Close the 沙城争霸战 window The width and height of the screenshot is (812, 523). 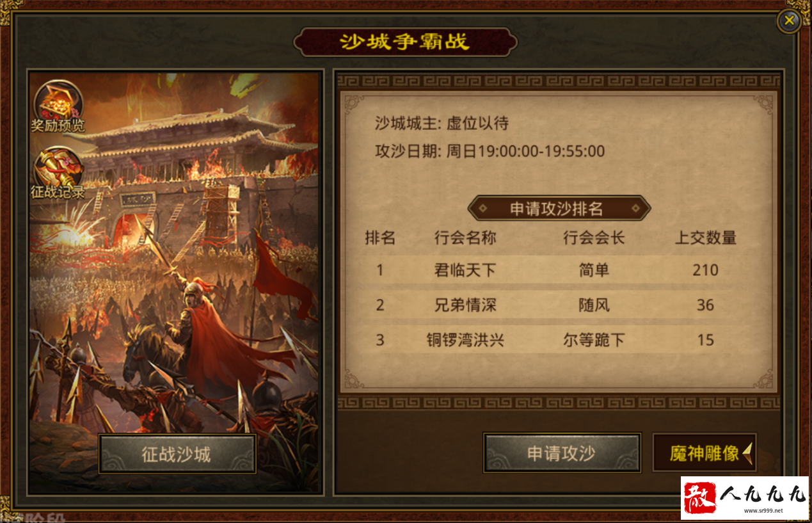click(789, 20)
